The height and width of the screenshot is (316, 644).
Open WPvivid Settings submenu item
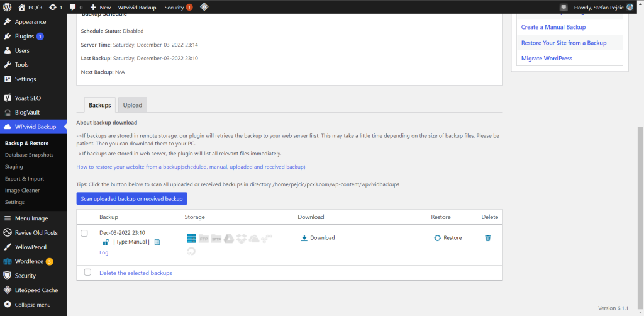15,202
